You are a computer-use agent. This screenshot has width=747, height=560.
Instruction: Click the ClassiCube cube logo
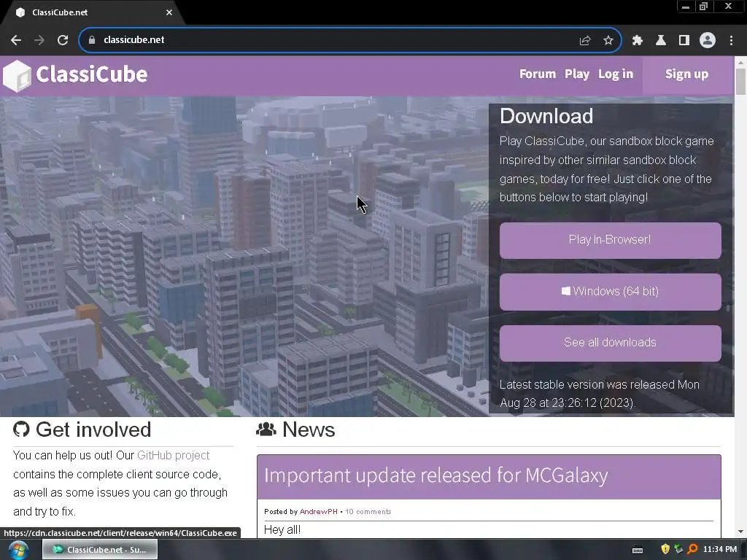(17, 76)
